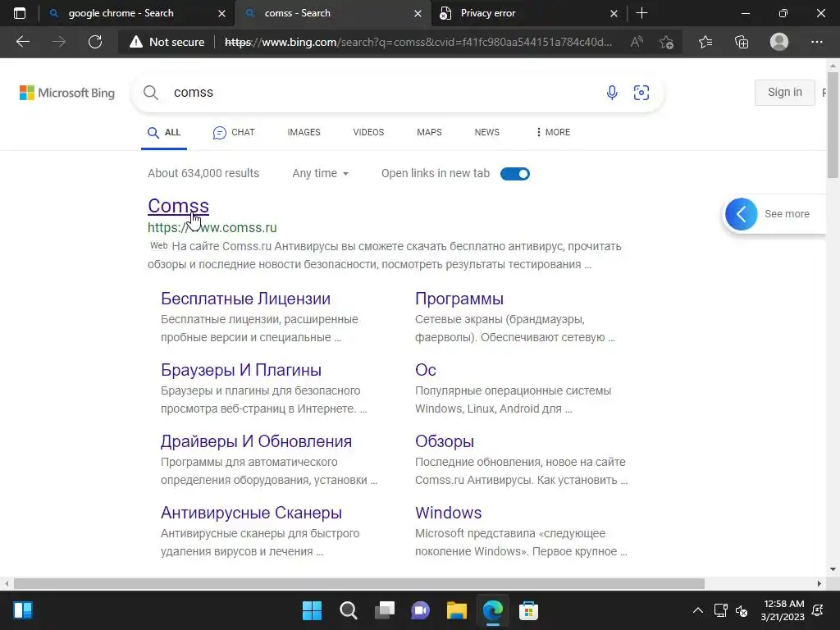Open Edge settings and more ellipsis
Screen dimensions: 840x630
click(816, 42)
